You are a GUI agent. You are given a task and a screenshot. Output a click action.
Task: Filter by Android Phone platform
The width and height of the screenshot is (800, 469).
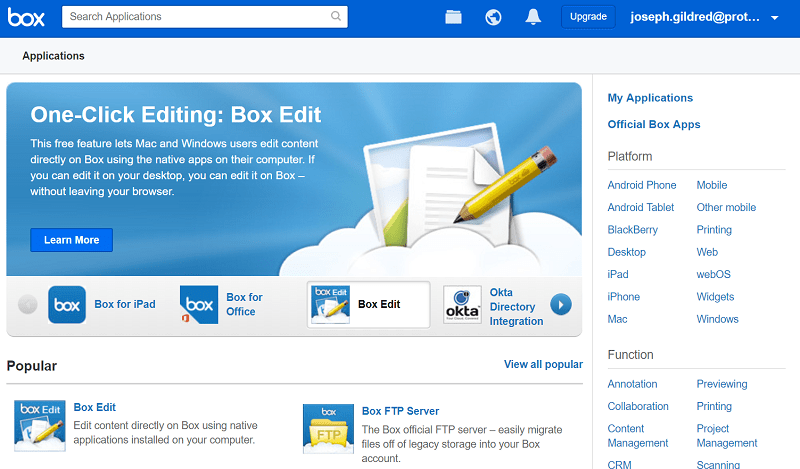(x=642, y=185)
